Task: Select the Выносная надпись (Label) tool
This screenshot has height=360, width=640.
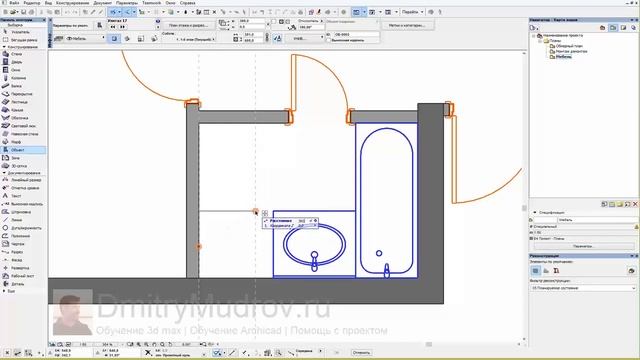Action: [23, 204]
